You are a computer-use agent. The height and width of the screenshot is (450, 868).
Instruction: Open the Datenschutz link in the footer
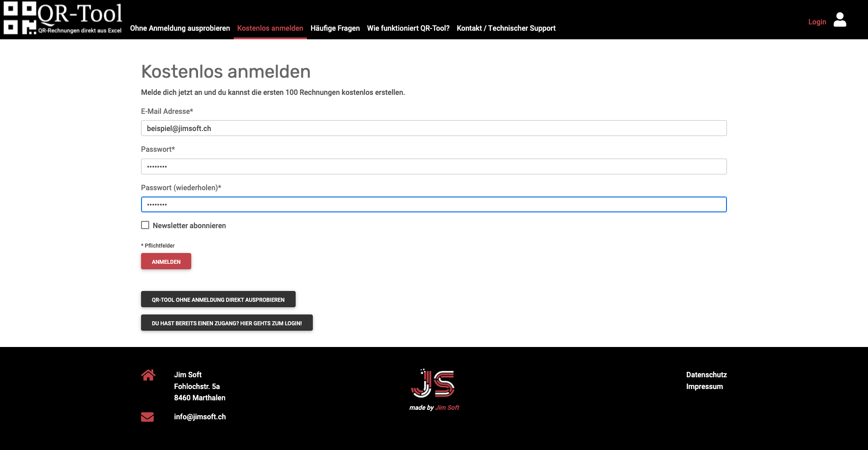pos(706,375)
